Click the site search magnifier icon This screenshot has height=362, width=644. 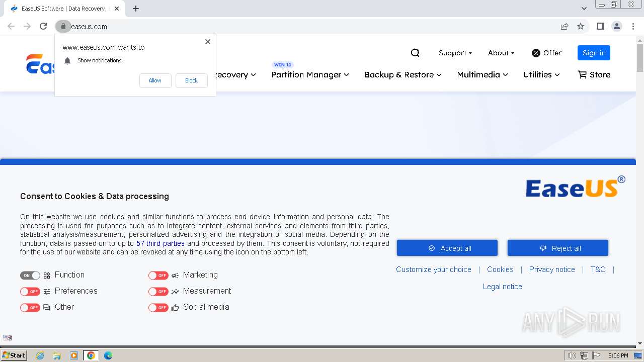(x=415, y=53)
